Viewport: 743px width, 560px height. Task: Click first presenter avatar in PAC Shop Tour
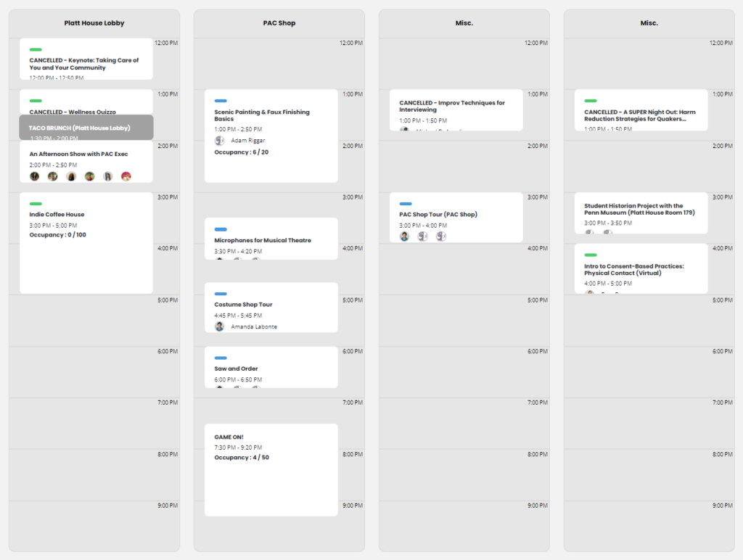(x=404, y=236)
